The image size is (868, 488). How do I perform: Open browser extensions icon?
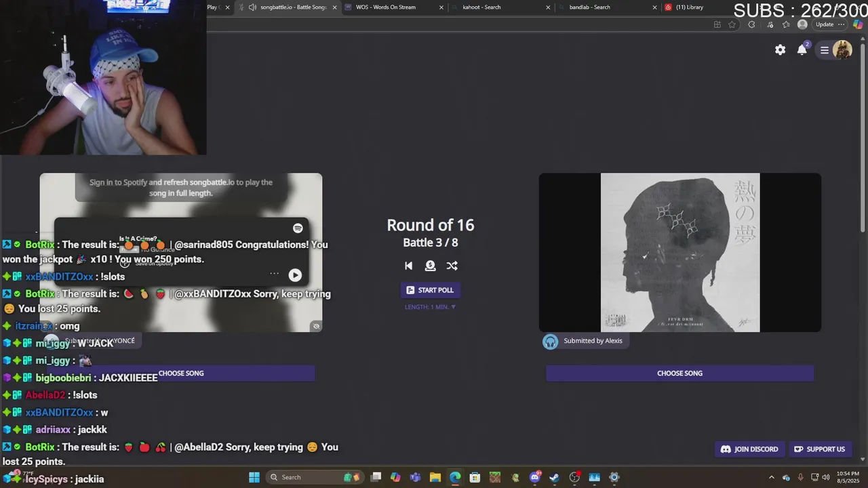[x=751, y=24]
